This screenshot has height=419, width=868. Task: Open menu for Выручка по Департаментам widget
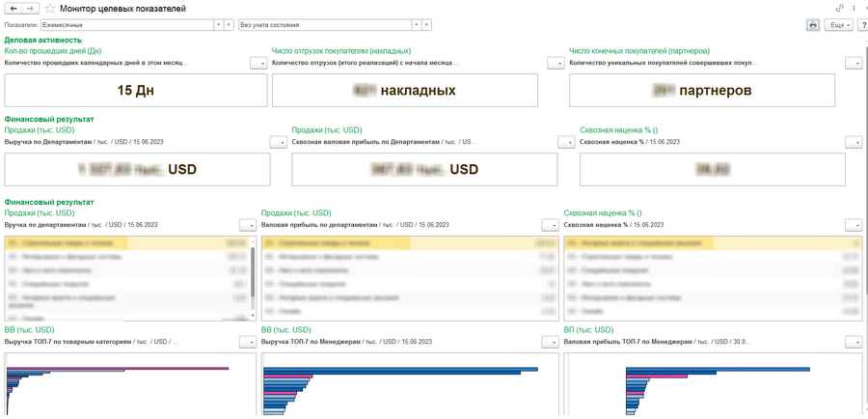pos(278,143)
